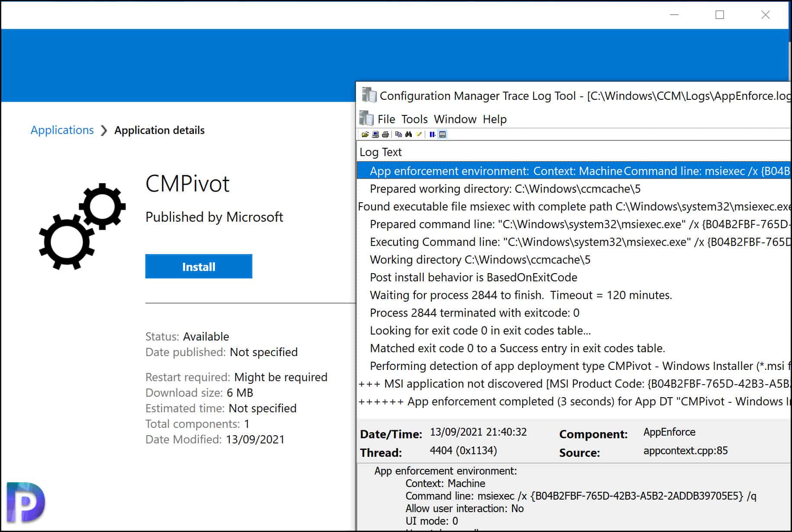Click the Source value appcontext.cpp:85

[x=685, y=451]
